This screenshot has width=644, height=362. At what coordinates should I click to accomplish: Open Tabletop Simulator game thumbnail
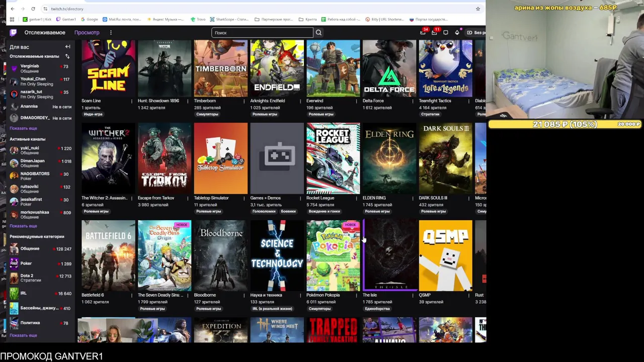[x=221, y=158]
